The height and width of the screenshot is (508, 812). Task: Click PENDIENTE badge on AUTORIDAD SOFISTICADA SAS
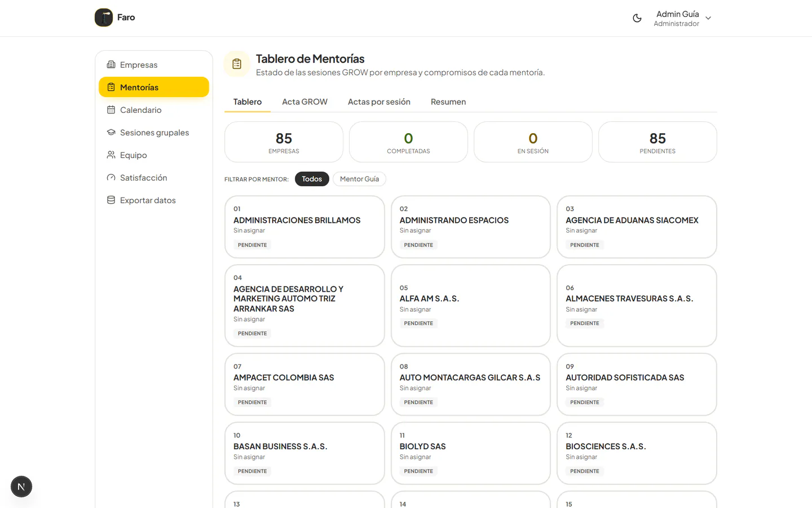[x=585, y=402]
